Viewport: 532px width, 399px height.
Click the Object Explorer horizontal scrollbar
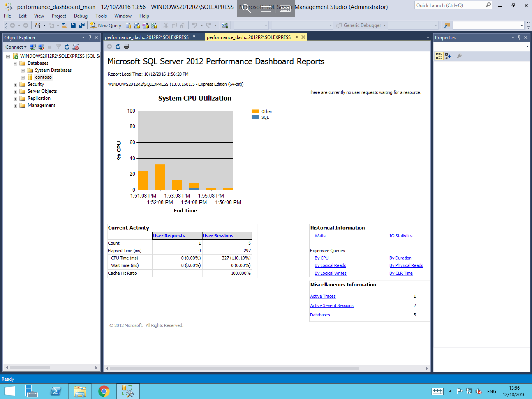30,367
